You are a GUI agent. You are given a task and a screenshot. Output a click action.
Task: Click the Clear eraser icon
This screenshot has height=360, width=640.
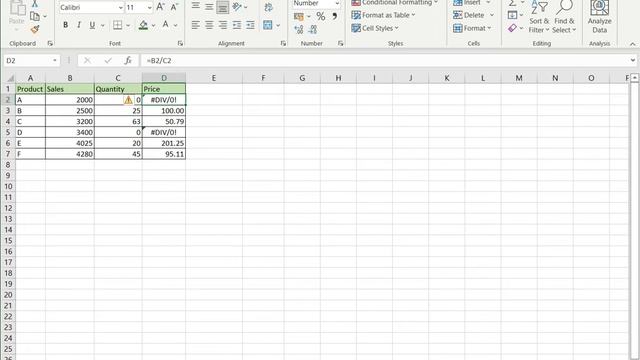512,28
